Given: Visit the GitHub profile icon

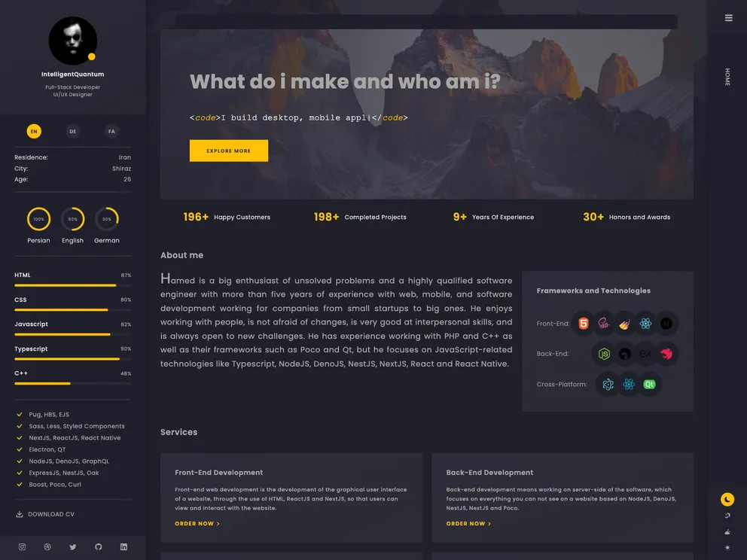Looking at the screenshot, I should [98, 547].
